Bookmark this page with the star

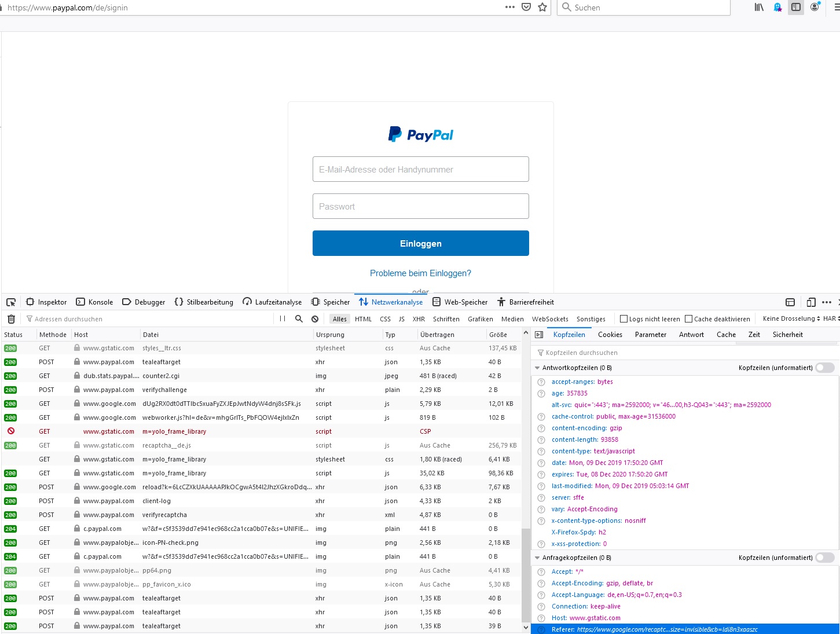coord(542,8)
